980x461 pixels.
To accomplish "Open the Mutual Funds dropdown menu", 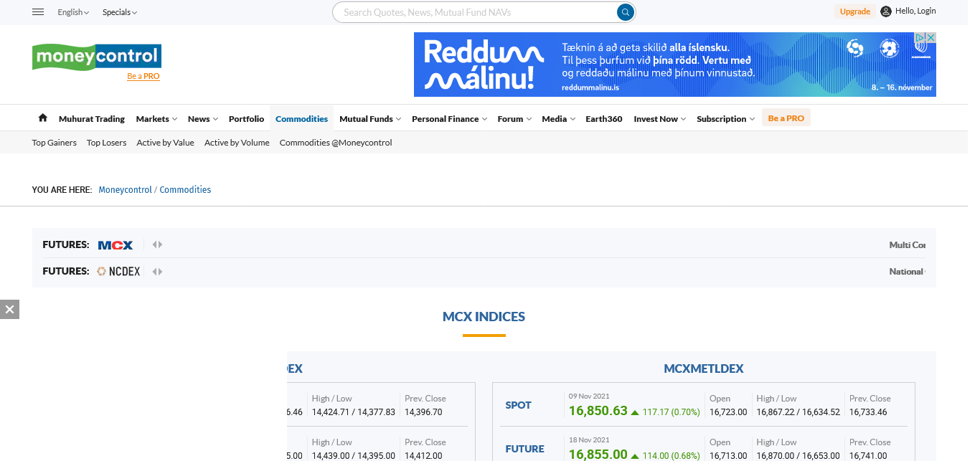I will coord(369,119).
